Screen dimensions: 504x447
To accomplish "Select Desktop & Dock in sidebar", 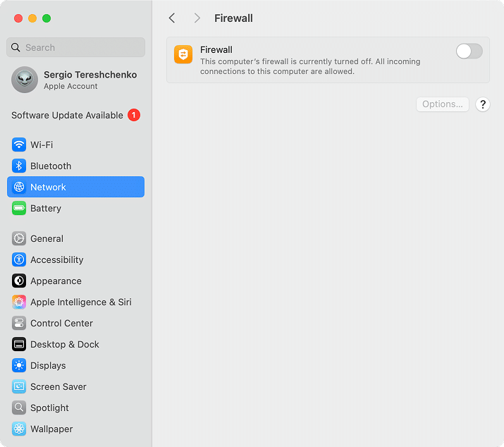I will [64, 344].
